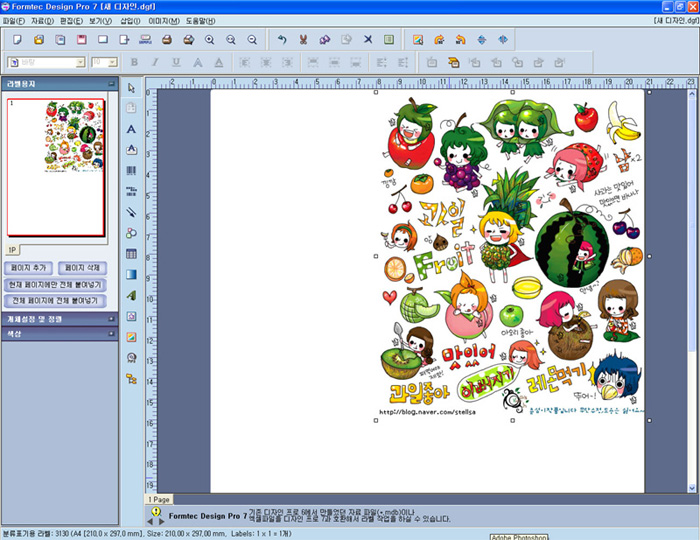
Task: Flip horizontally with blue left-right arrows icon
Action: [x=503, y=40]
